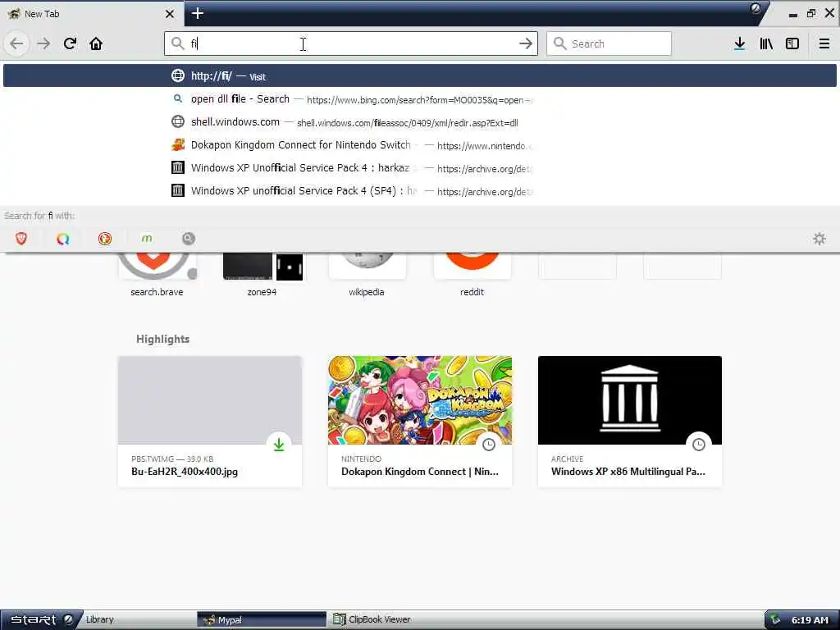Go back with the back arrow button
Screen dimensions: 840x630
pos(16,43)
